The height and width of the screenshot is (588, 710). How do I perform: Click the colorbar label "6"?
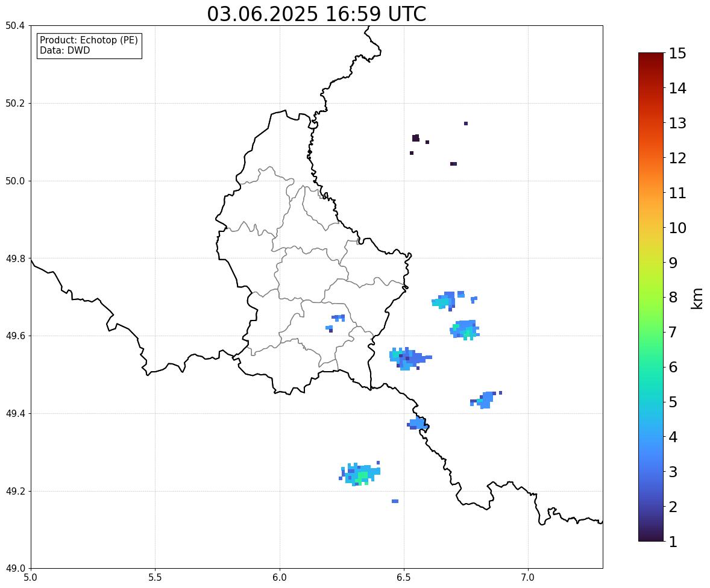[x=673, y=367]
